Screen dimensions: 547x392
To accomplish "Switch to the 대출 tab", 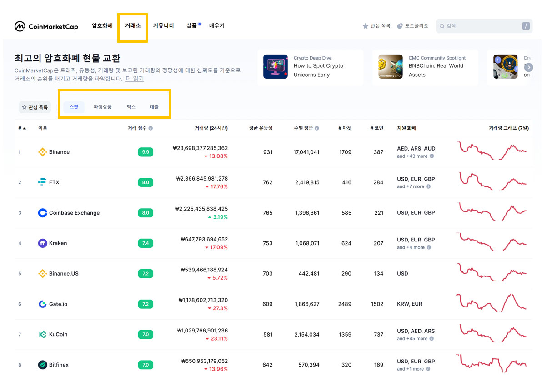I will [154, 107].
